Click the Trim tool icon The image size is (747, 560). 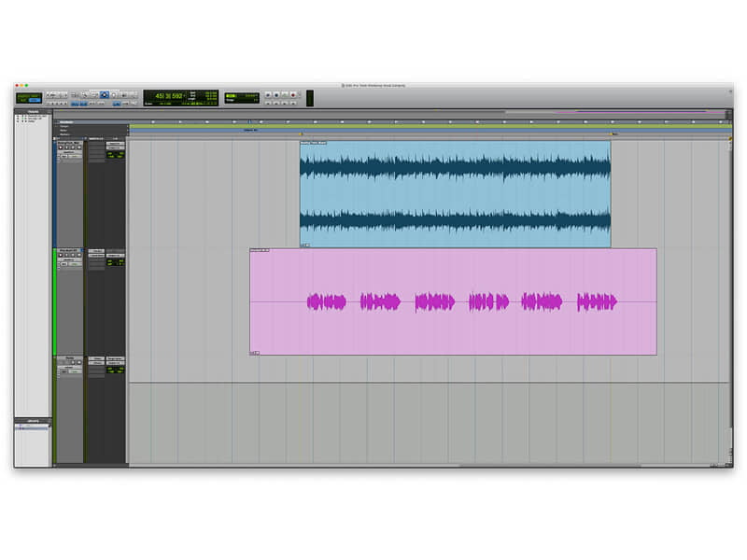tap(92, 95)
